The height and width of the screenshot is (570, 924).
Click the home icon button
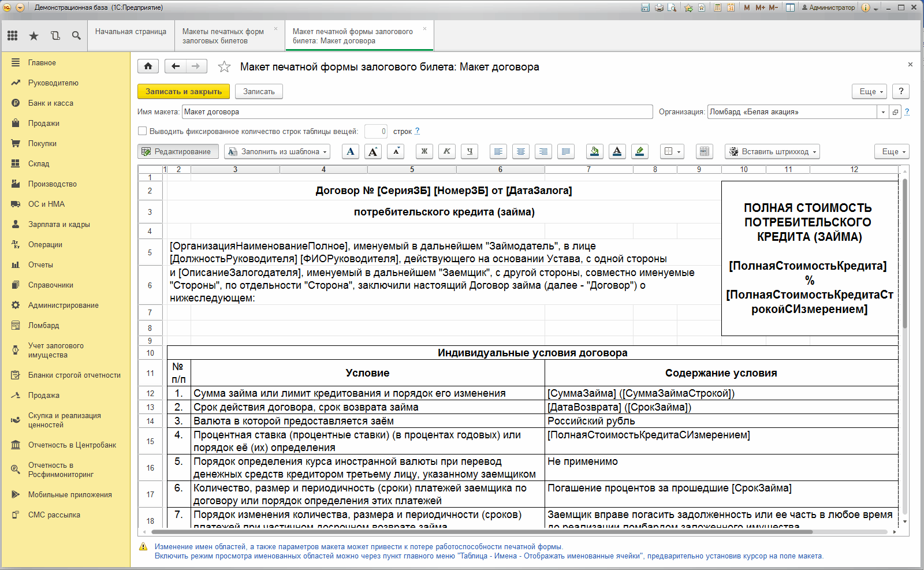tap(148, 66)
